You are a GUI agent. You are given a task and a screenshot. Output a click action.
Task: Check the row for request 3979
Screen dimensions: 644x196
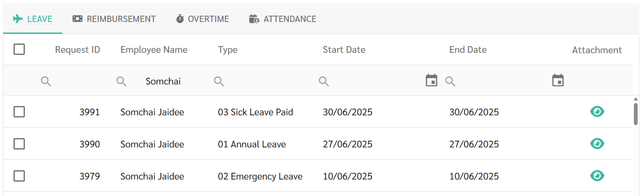(x=19, y=176)
